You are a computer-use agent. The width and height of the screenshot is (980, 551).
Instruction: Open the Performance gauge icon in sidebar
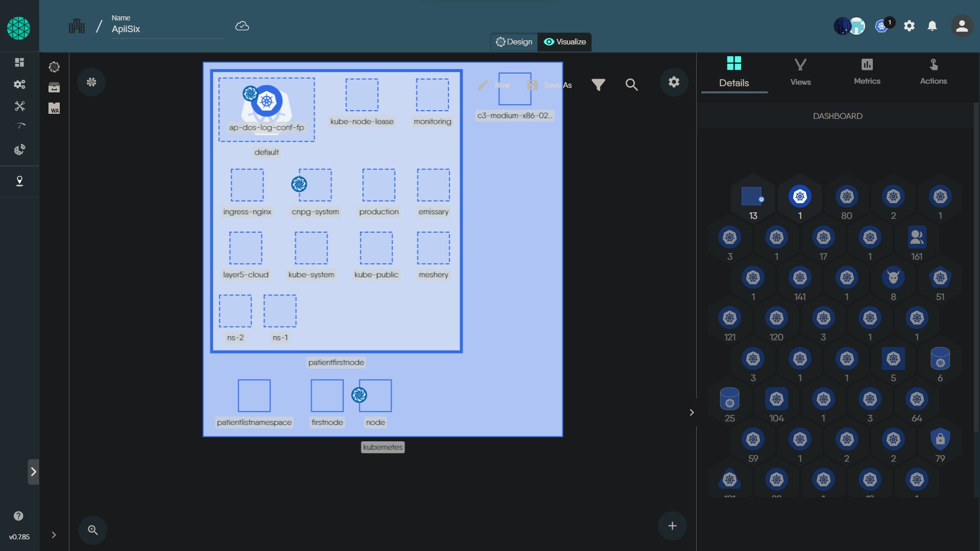pos(19,127)
